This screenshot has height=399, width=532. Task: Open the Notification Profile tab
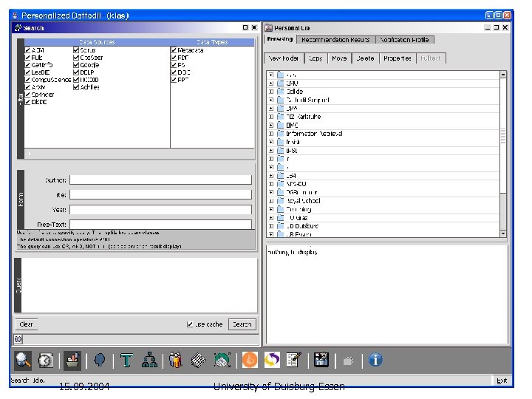[405, 39]
